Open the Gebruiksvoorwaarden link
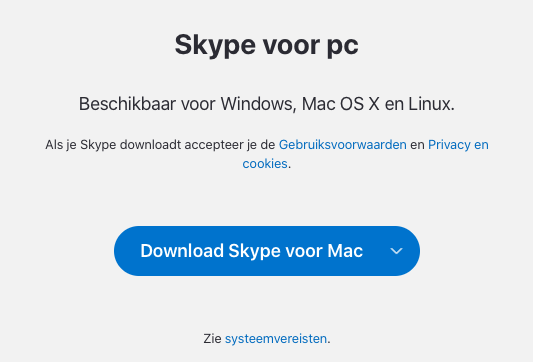The image size is (533, 362). tap(343, 145)
